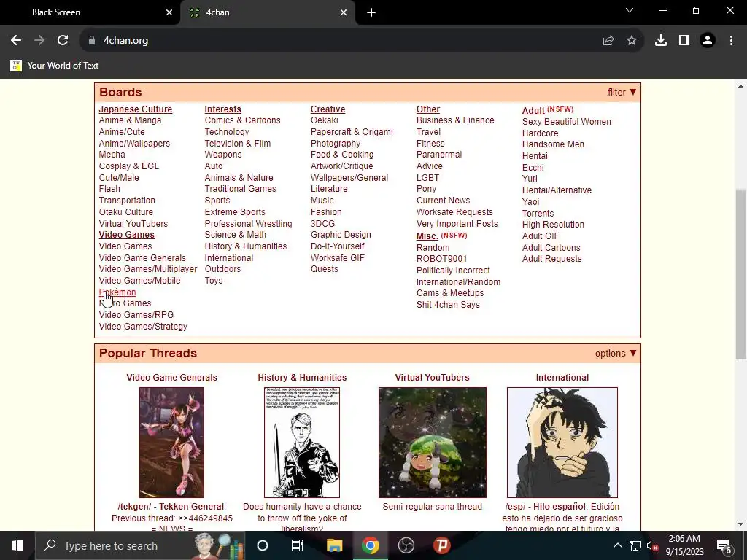747x560 pixels.
Task: Open the International Hilo español thumbnail
Action: click(x=562, y=443)
